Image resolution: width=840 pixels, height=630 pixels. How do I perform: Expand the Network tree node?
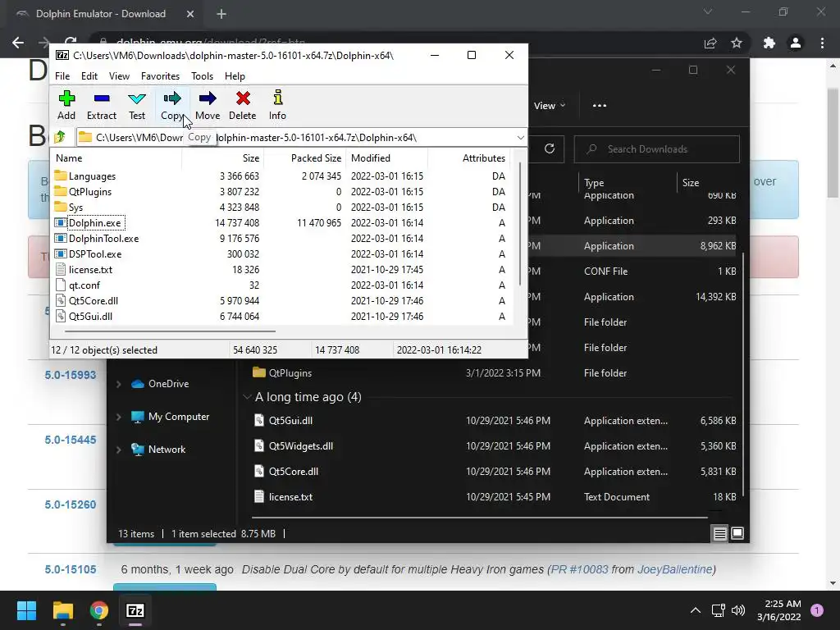[118, 450]
